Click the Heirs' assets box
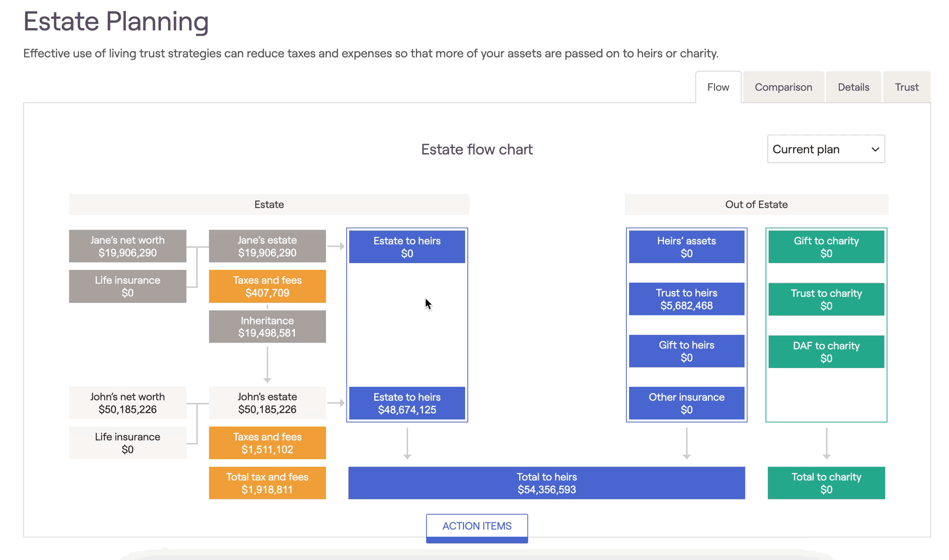The width and height of the screenshot is (949, 560). tap(686, 247)
